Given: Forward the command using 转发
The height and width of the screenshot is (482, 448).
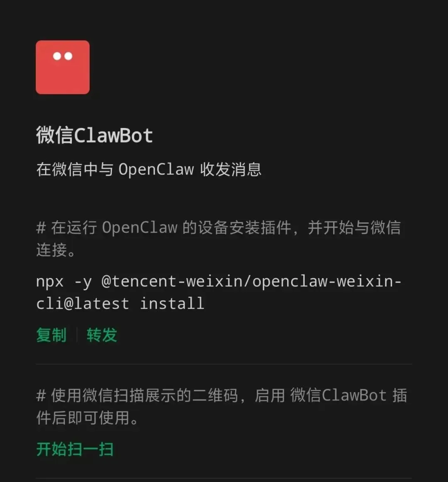Looking at the screenshot, I should click(x=102, y=335).
